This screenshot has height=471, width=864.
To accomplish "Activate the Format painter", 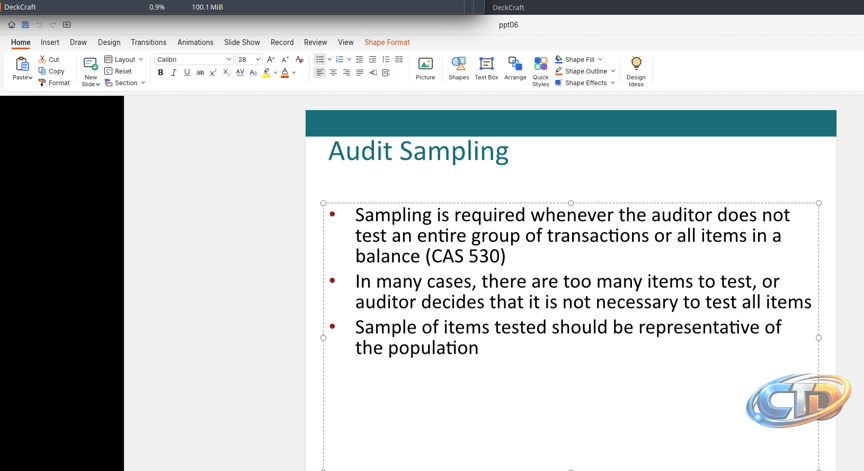I will click(54, 83).
